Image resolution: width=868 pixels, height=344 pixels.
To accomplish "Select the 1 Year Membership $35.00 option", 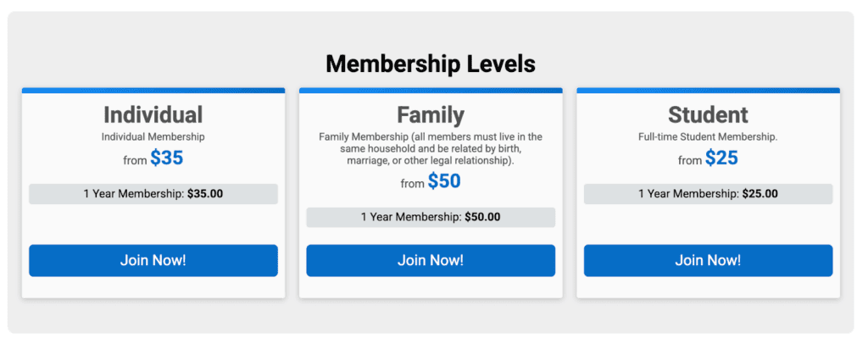I will 153,194.
